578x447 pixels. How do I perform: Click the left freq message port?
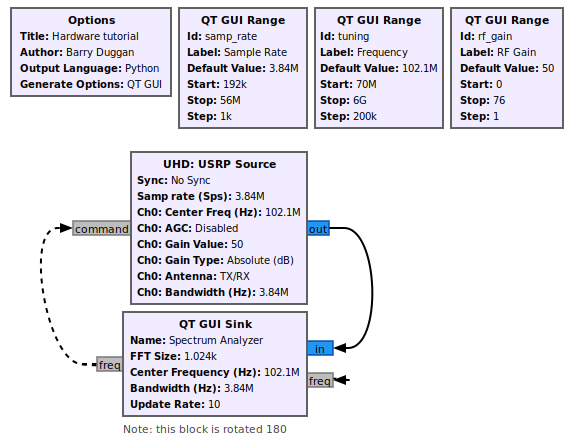click(x=109, y=364)
